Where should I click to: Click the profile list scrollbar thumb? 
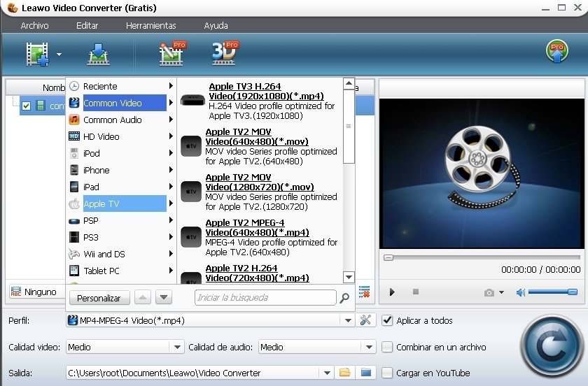point(349,127)
